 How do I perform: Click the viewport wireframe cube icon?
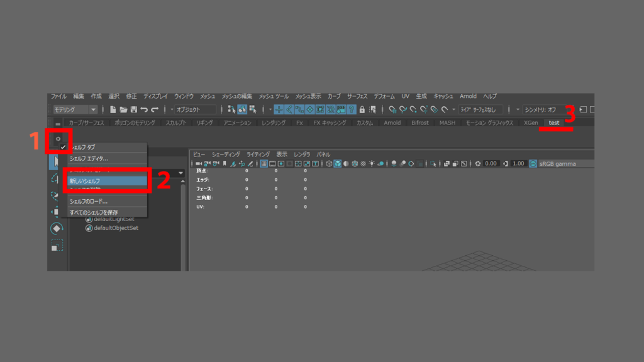click(329, 164)
